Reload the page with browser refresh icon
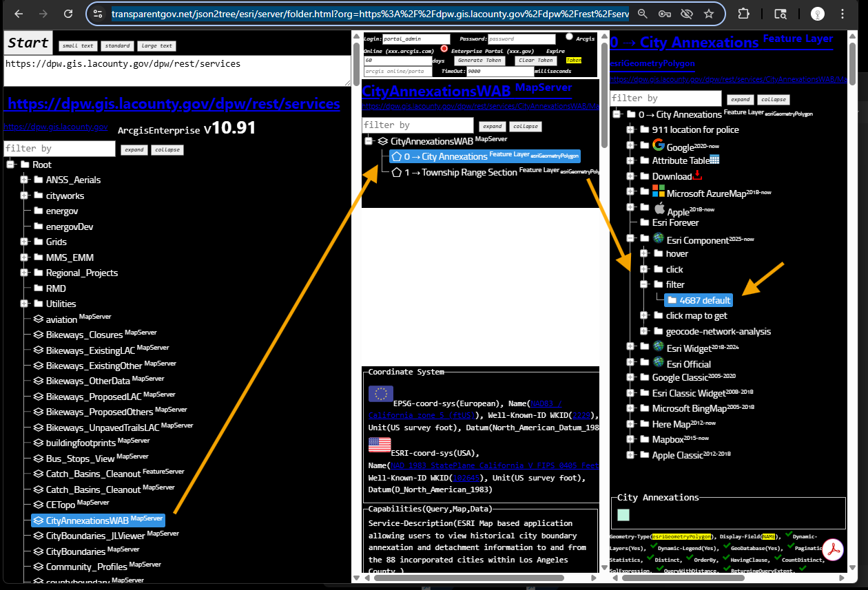 [x=68, y=14]
